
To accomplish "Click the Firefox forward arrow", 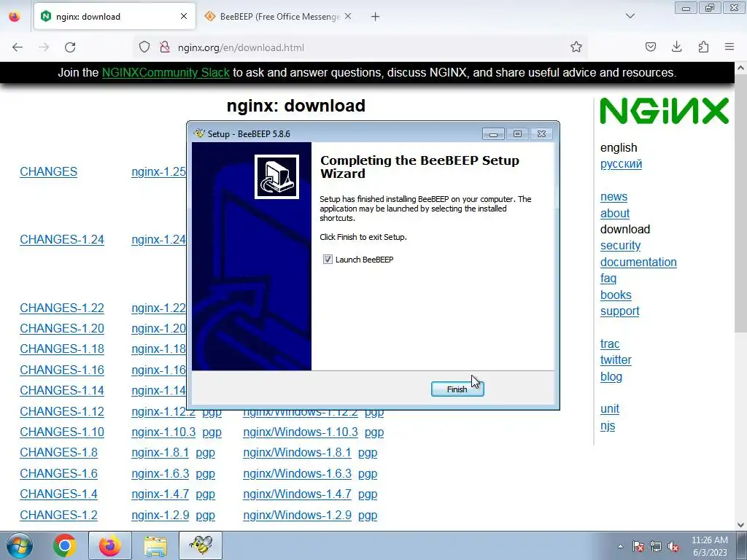I will (44, 47).
